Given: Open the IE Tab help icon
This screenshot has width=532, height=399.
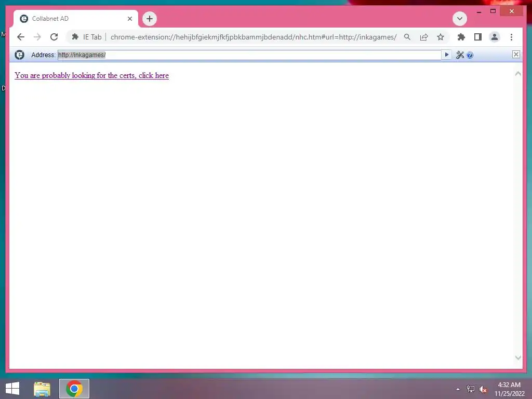Looking at the screenshot, I should (470, 55).
